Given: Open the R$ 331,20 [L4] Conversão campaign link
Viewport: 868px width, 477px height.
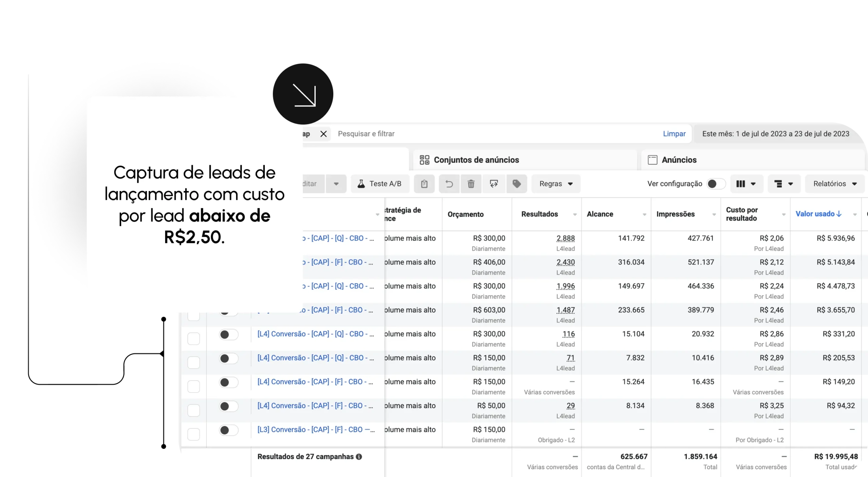Looking at the screenshot, I should pyautogui.click(x=316, y=334).
